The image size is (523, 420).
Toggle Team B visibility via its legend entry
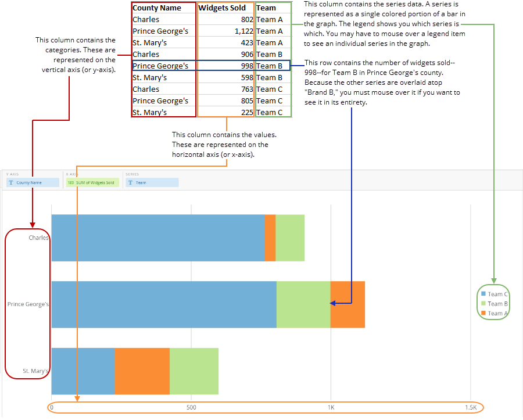[497, 303]
